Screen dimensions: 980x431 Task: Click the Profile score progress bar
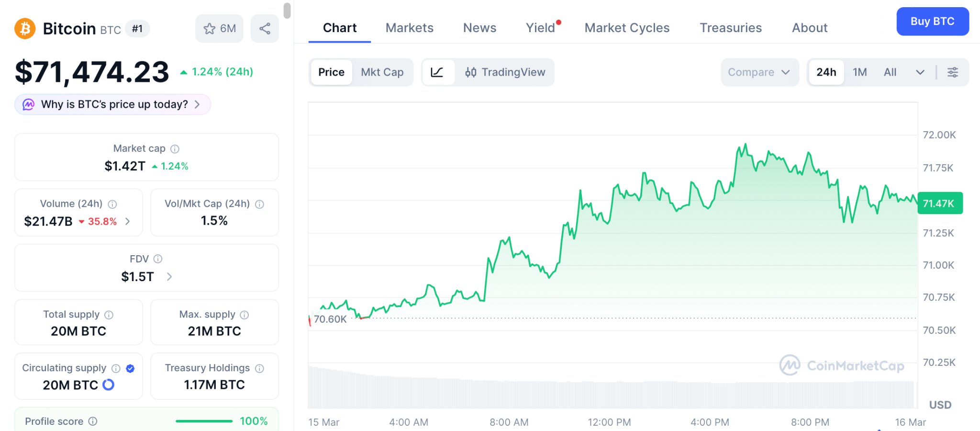pyautogui.click(x=204, y=421)
